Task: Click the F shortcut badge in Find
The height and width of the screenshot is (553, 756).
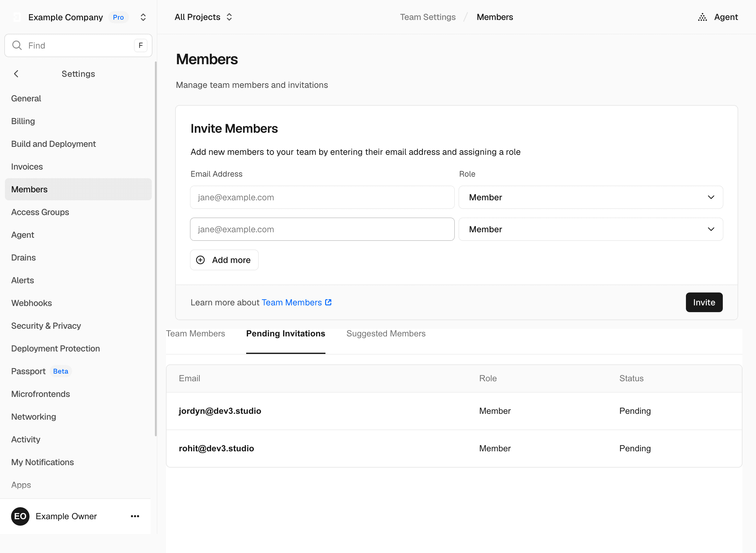Action: pos(141,45)
